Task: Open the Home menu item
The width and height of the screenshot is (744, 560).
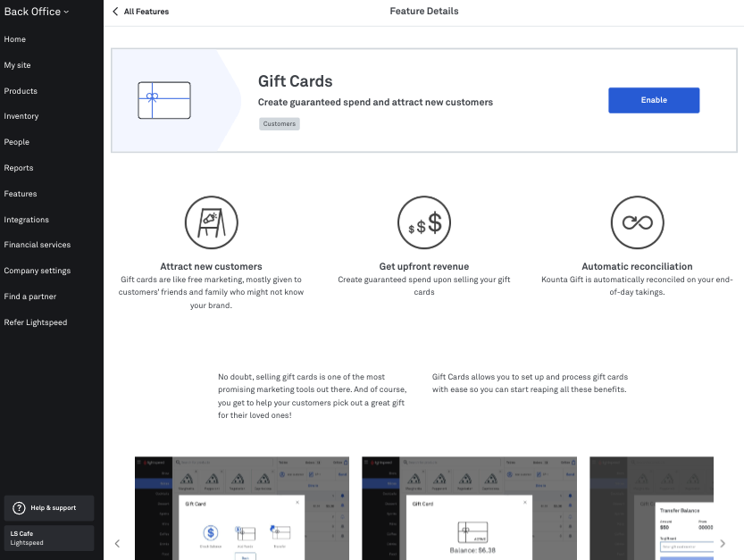Action: 14,39
